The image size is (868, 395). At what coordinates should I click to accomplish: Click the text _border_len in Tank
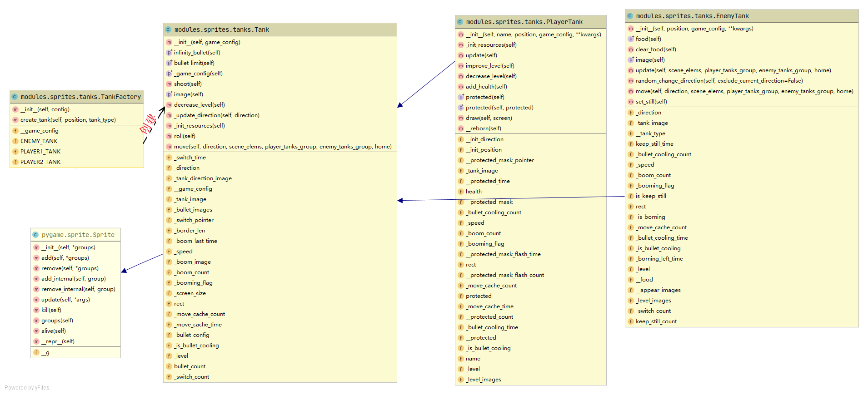point(190,231)
